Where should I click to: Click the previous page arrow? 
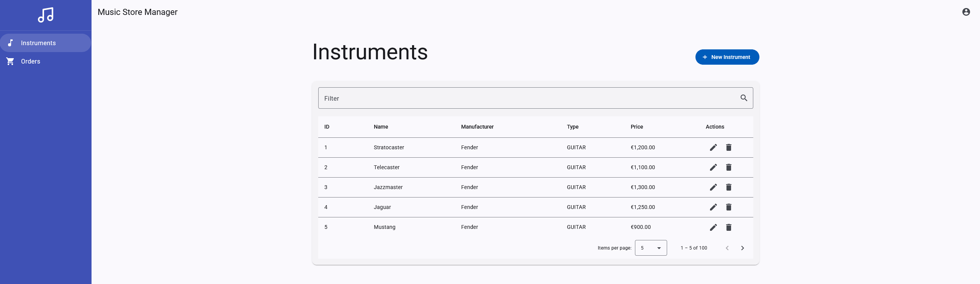[x=727, y=248]
